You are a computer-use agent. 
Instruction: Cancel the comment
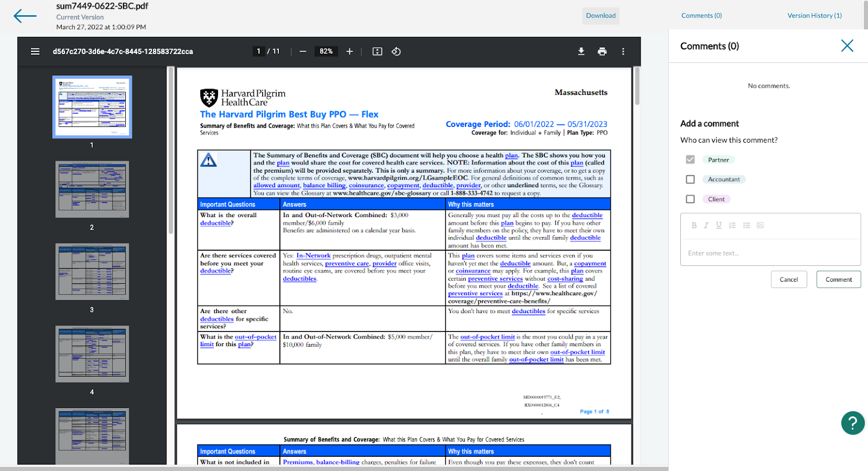(789, 279)
